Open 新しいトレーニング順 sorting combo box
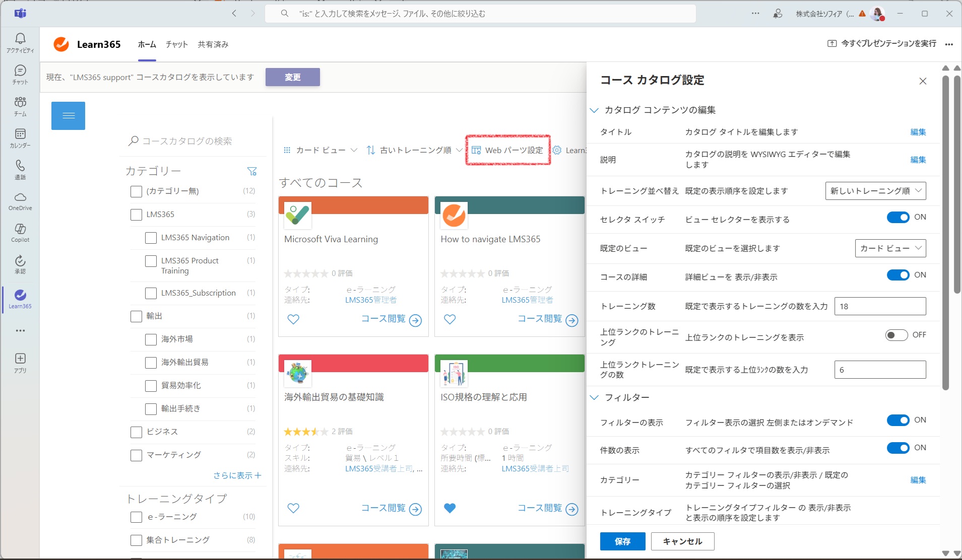Viewport: 962px width, 560px height. point(876,191)
